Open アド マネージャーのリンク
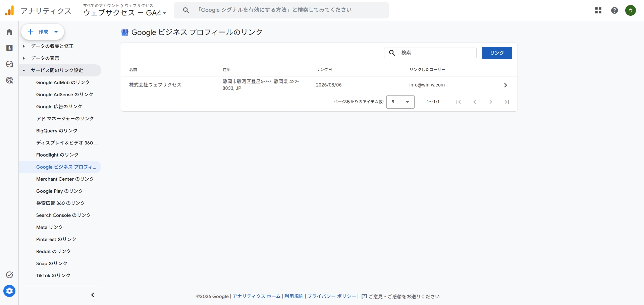This screenshot has width=644, height=305. (65, 119)
